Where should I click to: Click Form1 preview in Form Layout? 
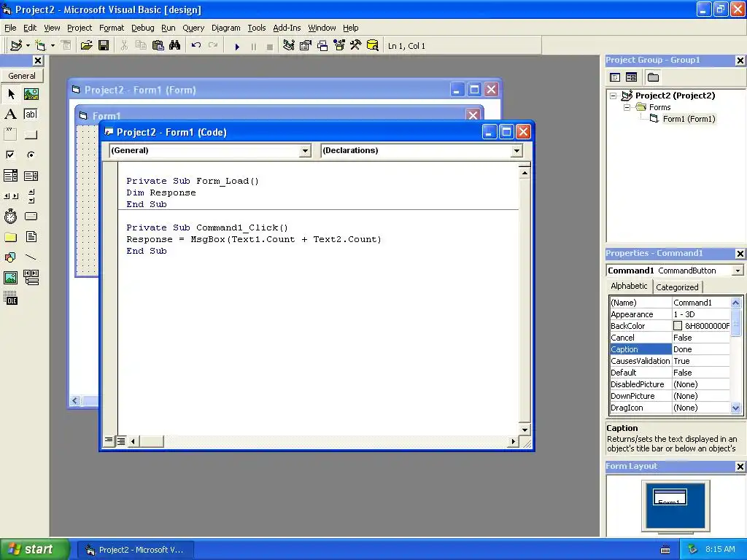(670, 497)
